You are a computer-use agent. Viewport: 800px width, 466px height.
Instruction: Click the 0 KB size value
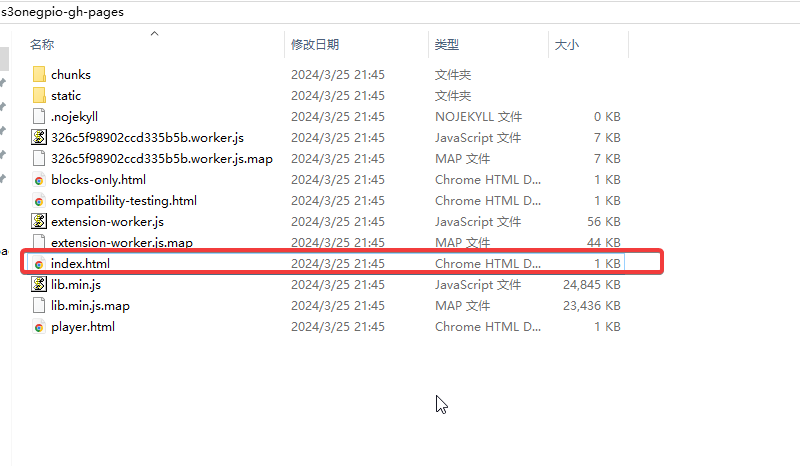pos(607,116)
